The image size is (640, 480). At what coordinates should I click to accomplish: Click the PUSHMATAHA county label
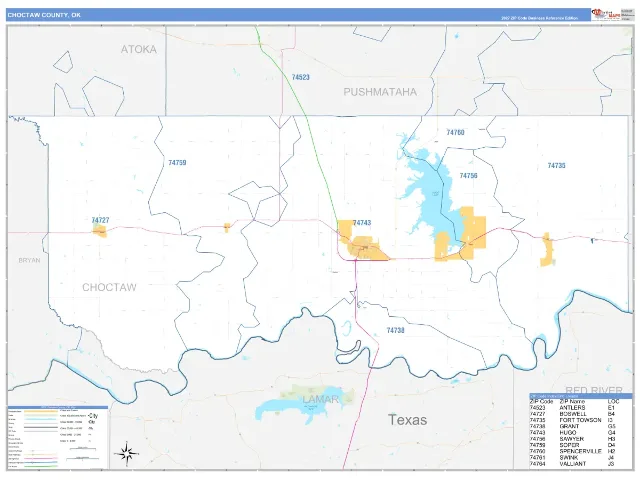(x=380, y=92)
